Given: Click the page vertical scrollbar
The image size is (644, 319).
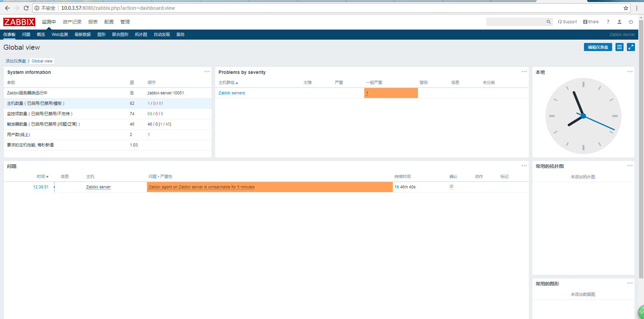Looking at the screenshot, I should click(x=641, y=149).
